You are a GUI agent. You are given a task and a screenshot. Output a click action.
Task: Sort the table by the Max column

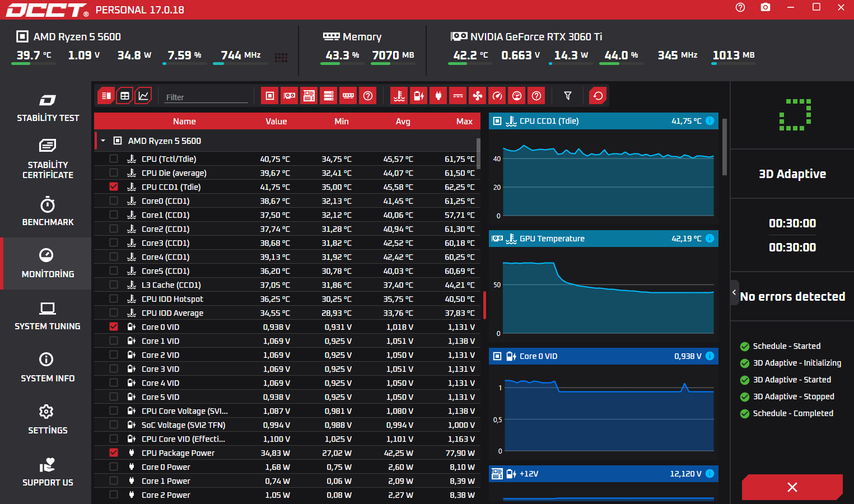(464, 122)
